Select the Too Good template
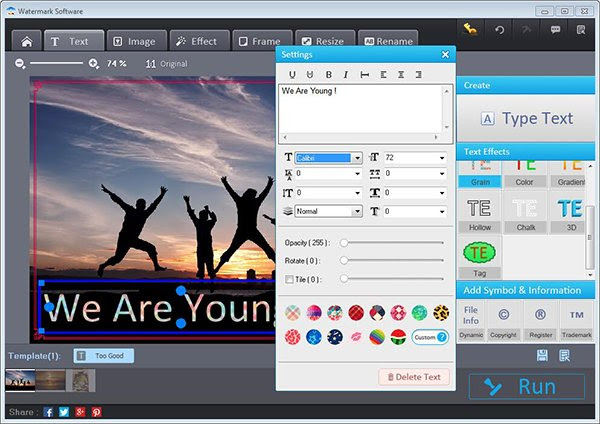 [104, 356]
